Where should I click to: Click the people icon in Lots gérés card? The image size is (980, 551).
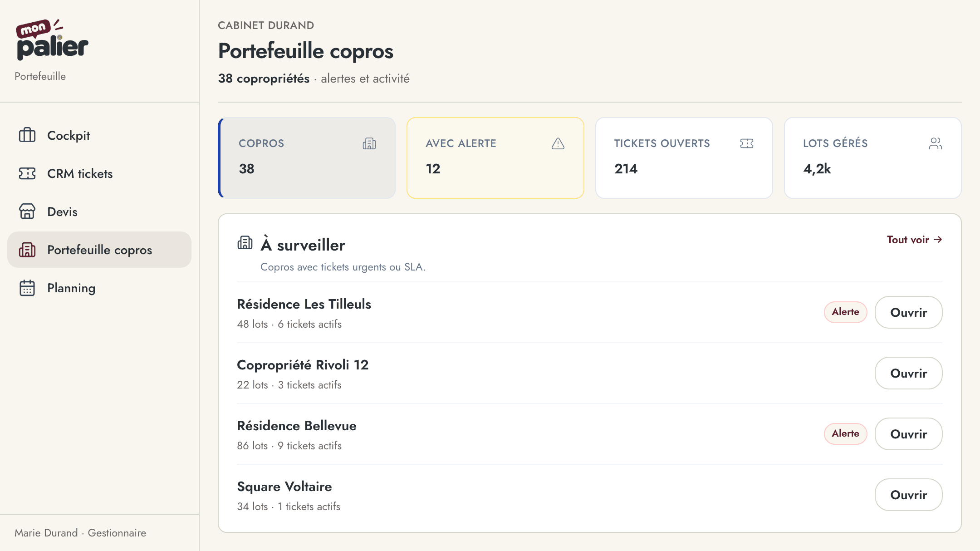[x=936, y=143]
